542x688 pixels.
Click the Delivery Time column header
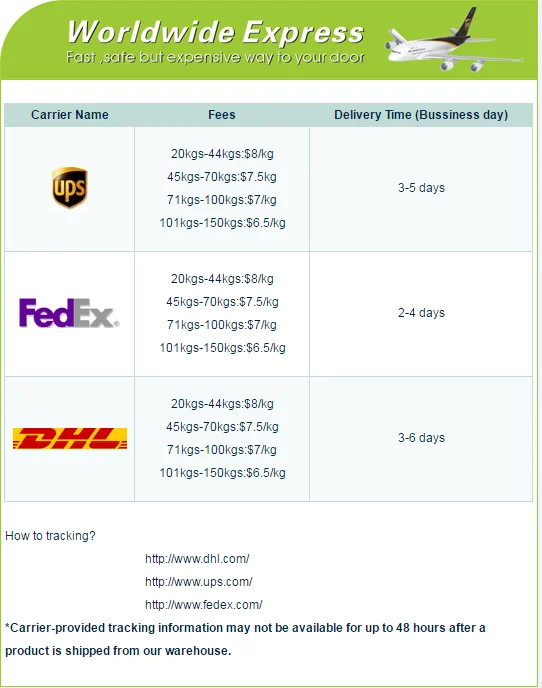(x=421, y=115)
